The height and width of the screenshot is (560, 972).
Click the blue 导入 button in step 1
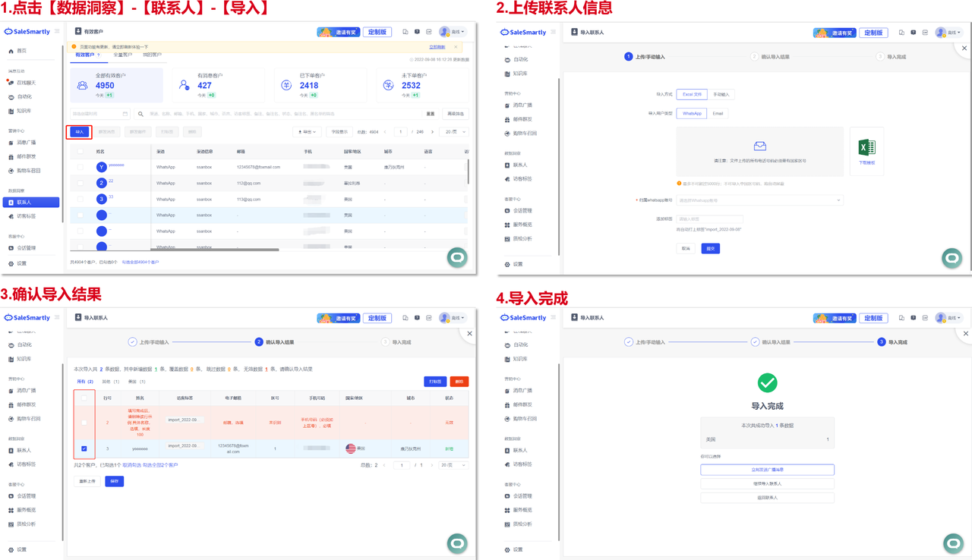[x=80, y=132]
